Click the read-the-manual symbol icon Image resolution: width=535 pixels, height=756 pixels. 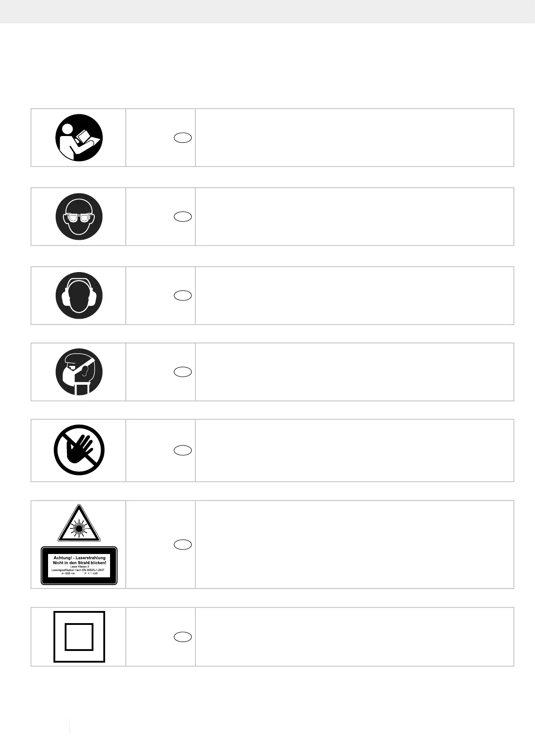pyautogui.click(x=79, y=137)
